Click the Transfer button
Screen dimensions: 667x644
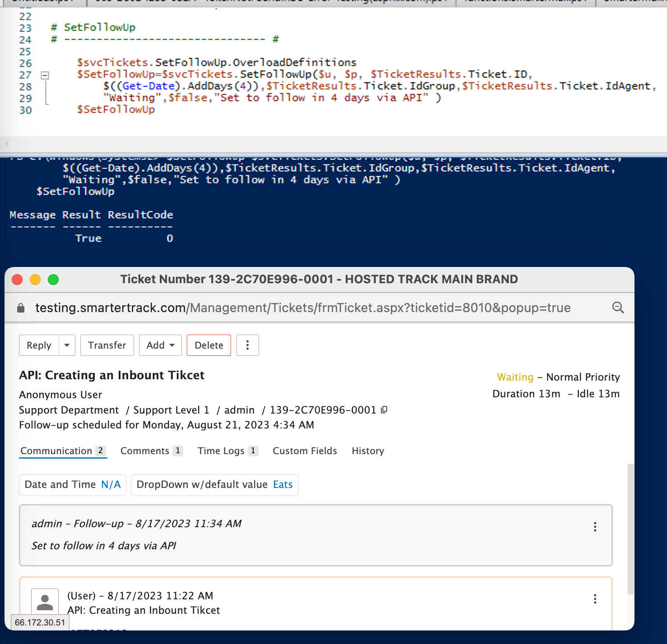click(x=107, y=345)
